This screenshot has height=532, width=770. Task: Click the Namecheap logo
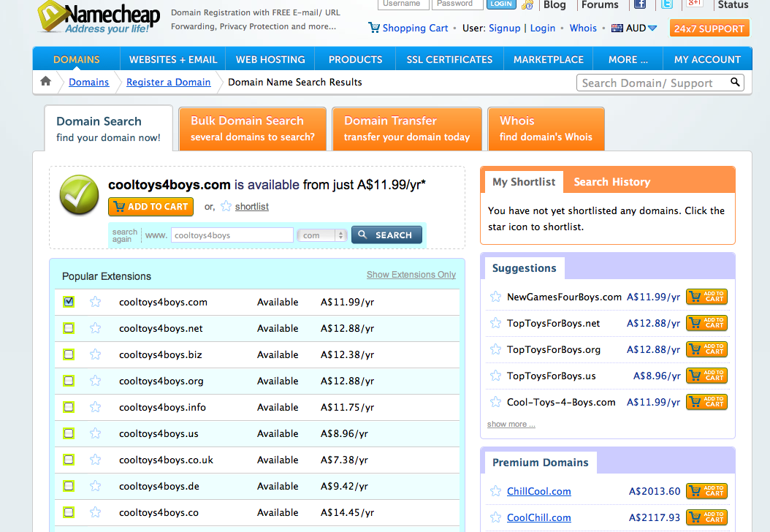[x=99, y=18]
